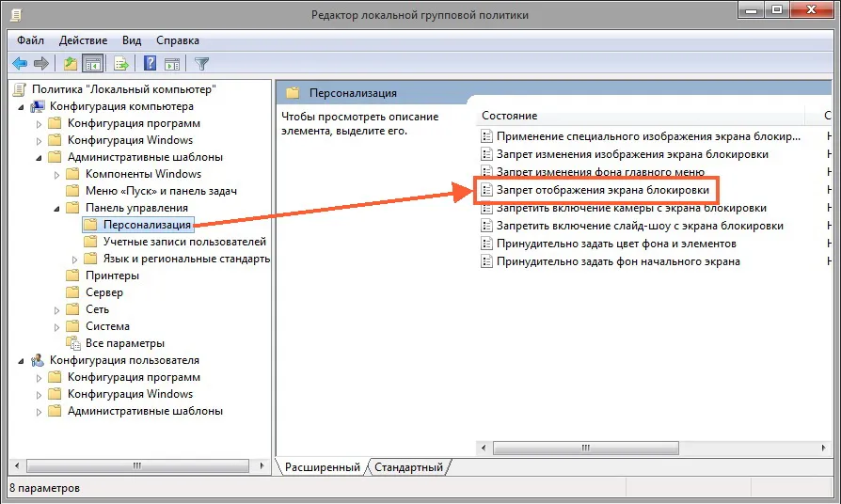Select 'Меню «Пуск» и панель задач'
The height and width of the screenshot is (504, 841).
click(x=161, y=191)
